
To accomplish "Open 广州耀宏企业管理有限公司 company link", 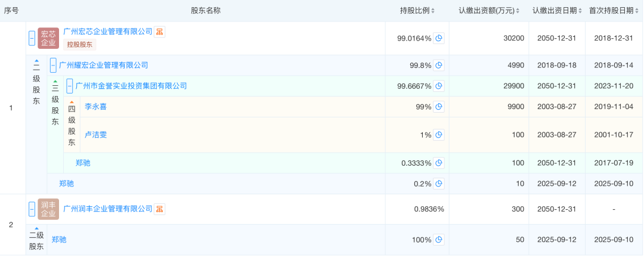I will click(103, 66).
